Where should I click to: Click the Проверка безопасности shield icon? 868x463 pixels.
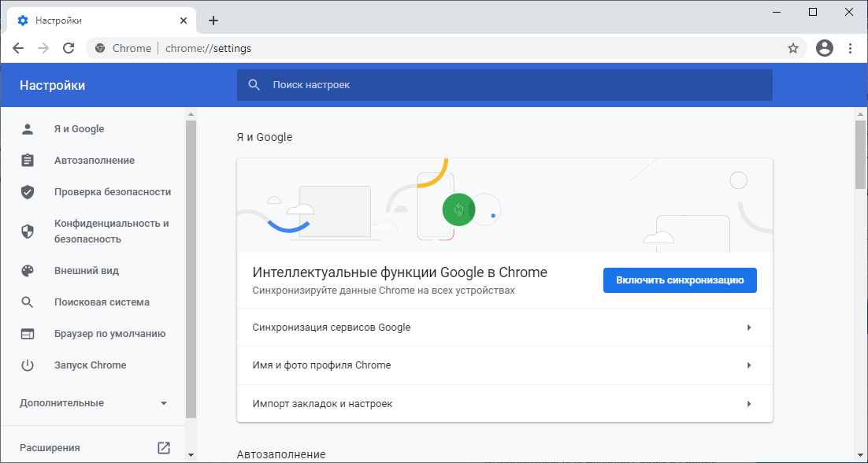(x=28, y=192)
